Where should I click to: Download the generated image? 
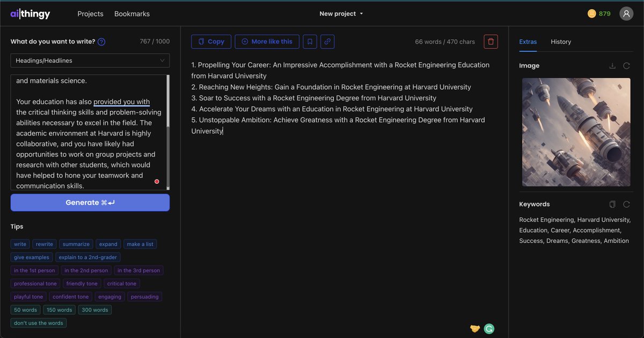612,66
